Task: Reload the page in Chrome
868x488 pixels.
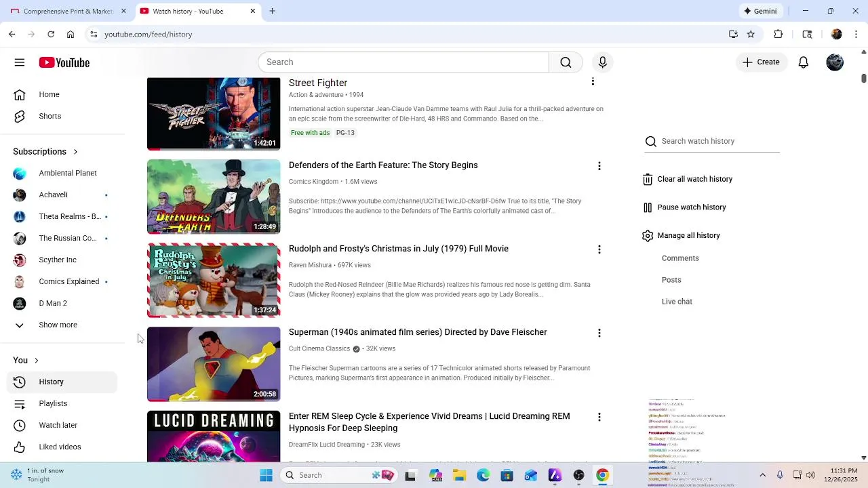Action: point(51,35)
